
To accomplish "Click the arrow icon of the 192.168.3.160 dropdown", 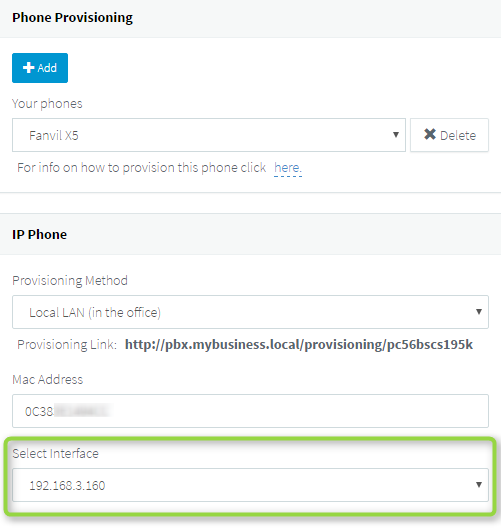I will pyautogui.click(x=479, y=485).
